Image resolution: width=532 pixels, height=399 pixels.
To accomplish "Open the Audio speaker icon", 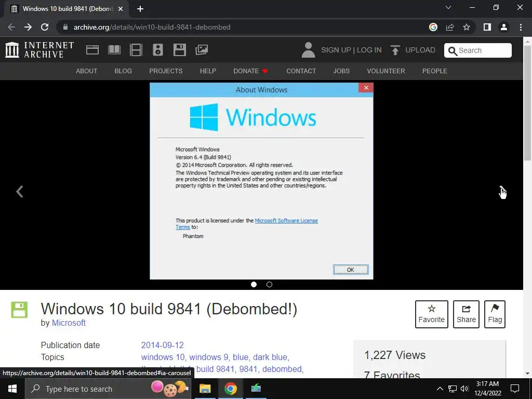I will (x=158, y=50).
